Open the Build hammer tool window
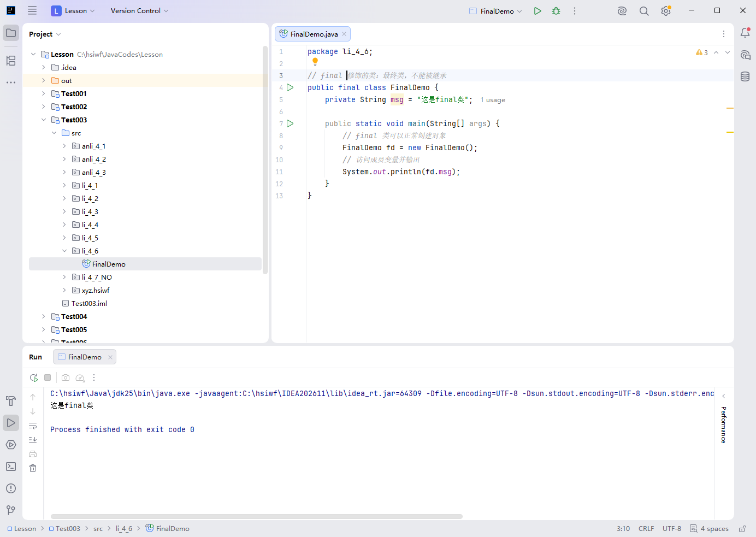 (x=11, y=401)
